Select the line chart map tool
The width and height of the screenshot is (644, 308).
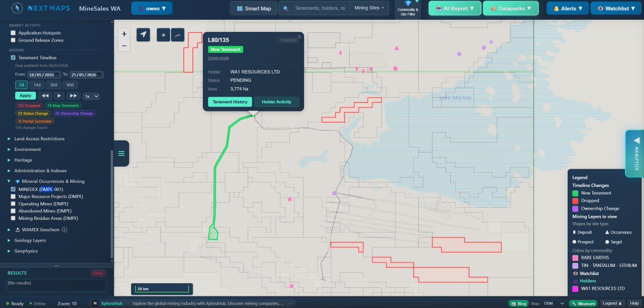pos(178,34)
